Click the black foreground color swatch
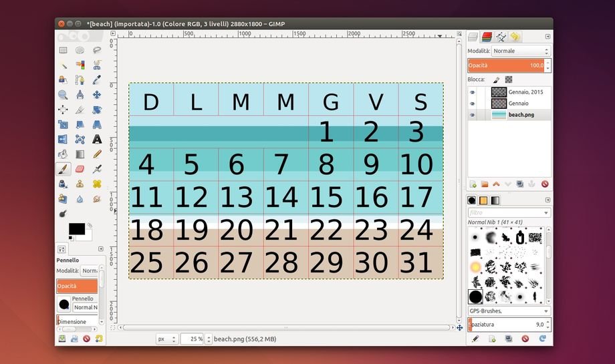Viewport: 615px width, 364px height. [76, 229]
